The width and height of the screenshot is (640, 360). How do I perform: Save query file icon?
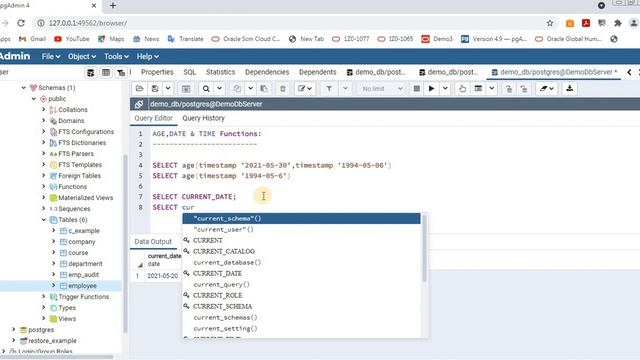click(155, 89)
